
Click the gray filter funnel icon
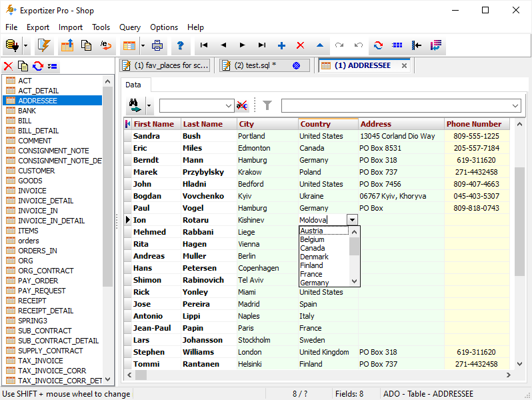pos(267,105)
